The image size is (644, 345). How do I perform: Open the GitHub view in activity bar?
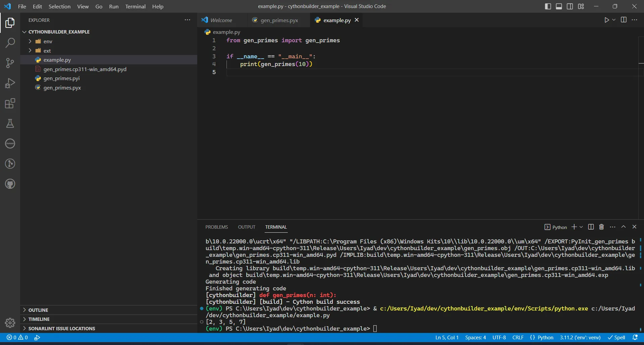tap(10, 184)
